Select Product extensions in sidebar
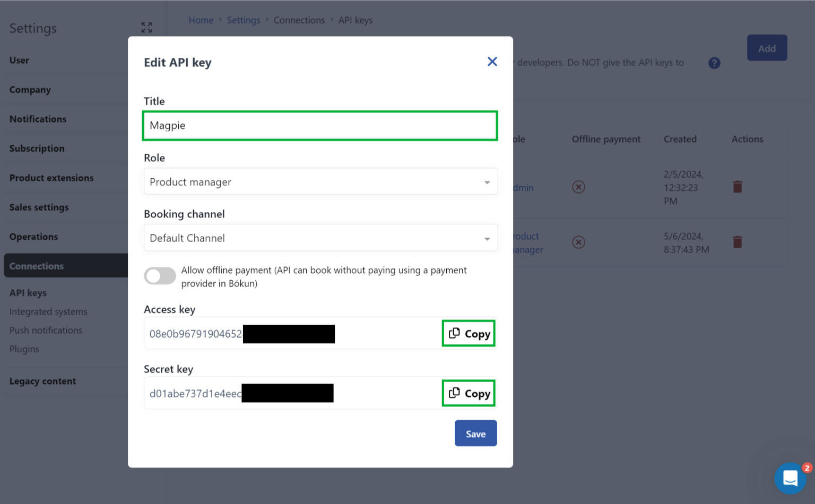Image resolution: width=815 pixels, height=504 pixels. point(51,178)
